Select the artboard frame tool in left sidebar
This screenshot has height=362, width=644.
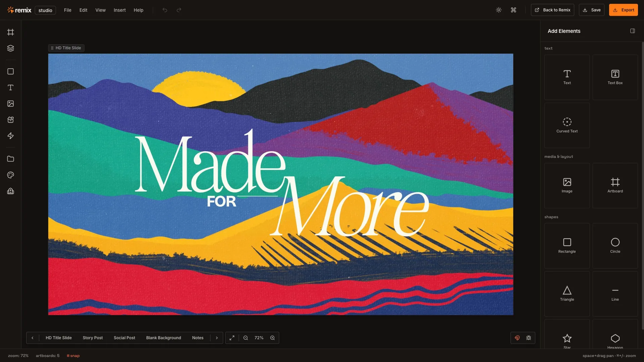click(x=10, y=32)
